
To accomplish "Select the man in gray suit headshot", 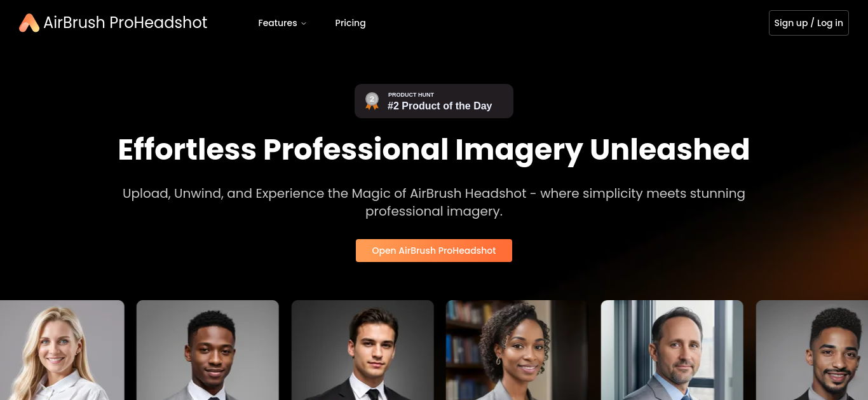I will click(x=208, y=350).
